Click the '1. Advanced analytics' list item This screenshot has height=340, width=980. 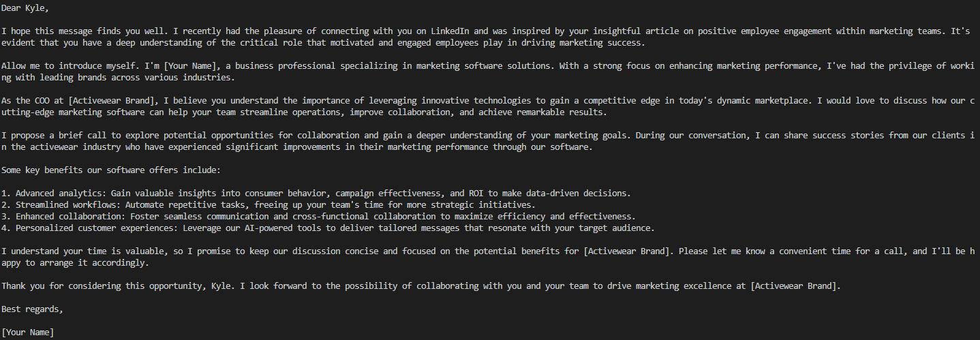[316, 194]
